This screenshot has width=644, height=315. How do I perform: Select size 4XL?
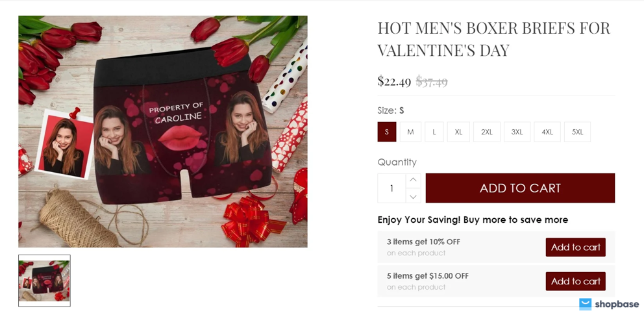[x=547, y=132]
